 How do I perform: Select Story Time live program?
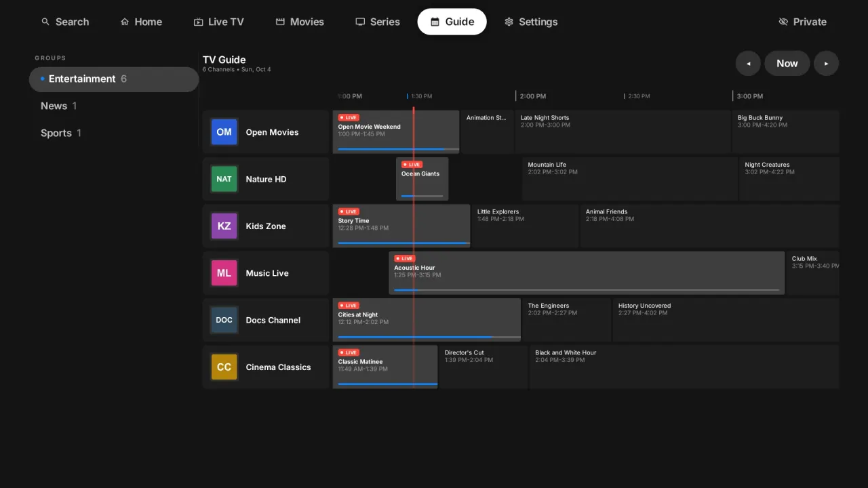coord(401,226)
